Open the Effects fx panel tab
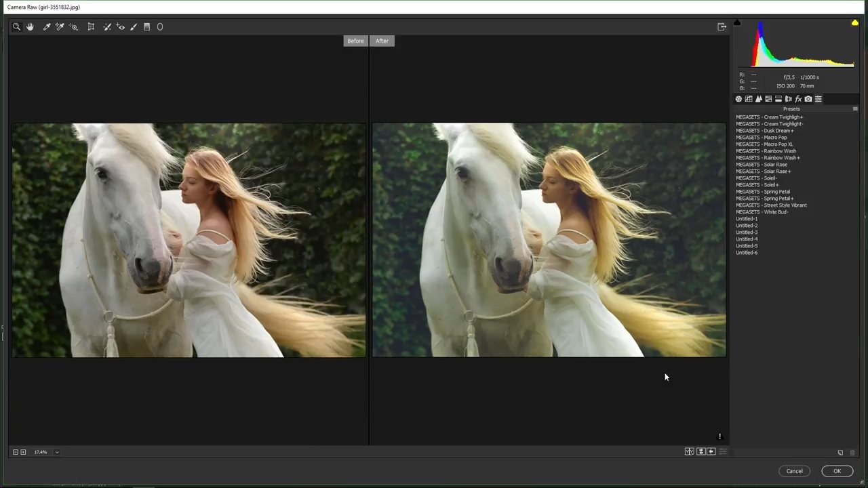868x488 pixels. click(798, 99)
